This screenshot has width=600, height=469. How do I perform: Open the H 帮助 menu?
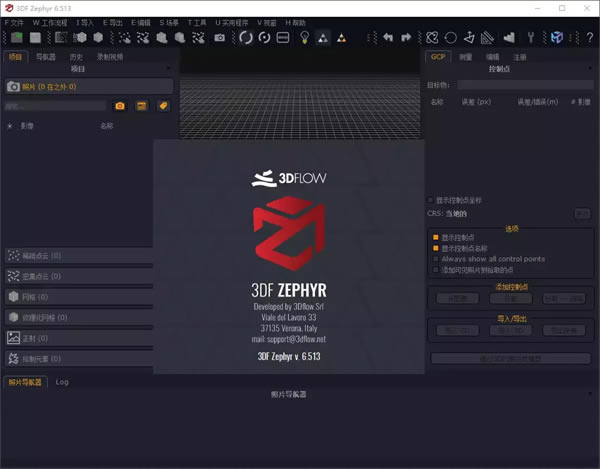tap(295, 23)
